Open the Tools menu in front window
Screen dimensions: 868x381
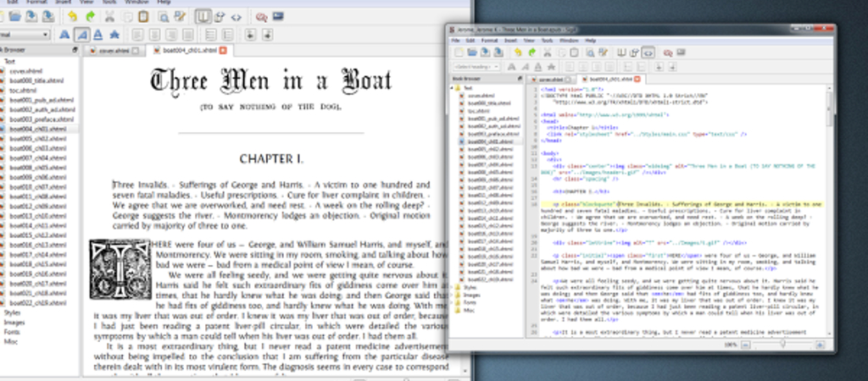click(548, 41)
